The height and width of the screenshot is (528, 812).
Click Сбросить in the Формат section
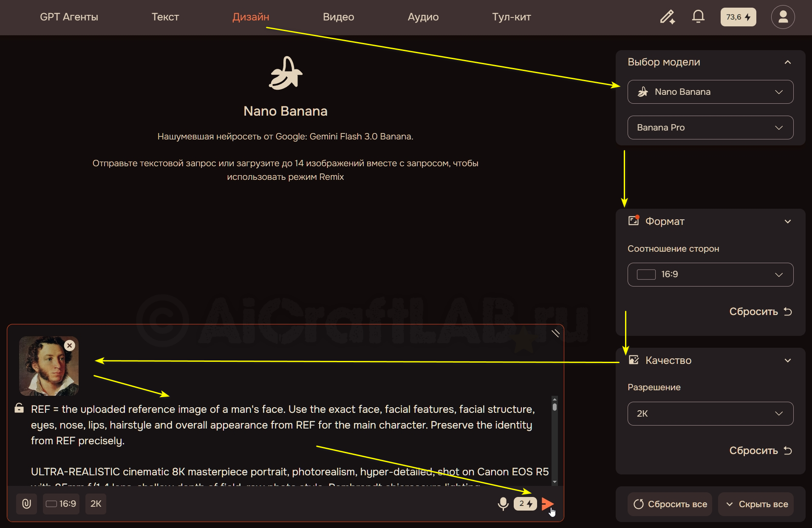(x=761, y=312)
